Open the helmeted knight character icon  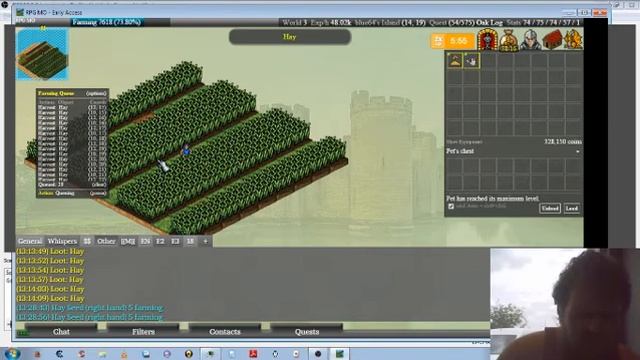(530, 40)
